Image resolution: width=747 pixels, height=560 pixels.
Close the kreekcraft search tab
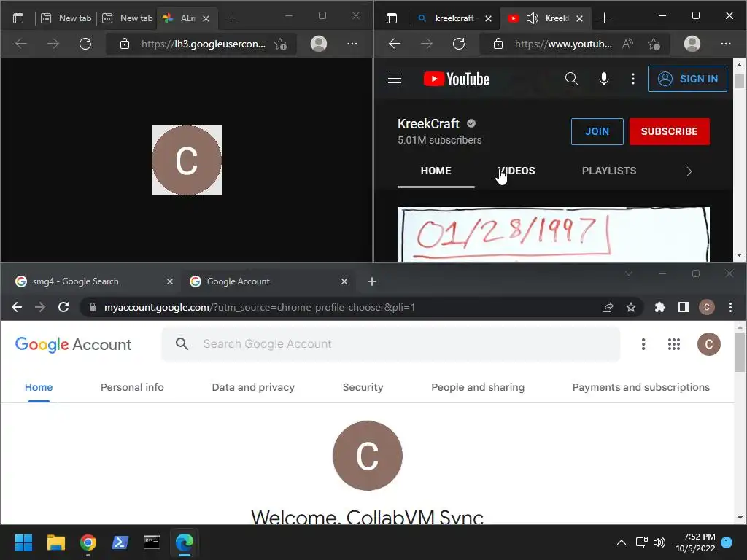point(488,18)
